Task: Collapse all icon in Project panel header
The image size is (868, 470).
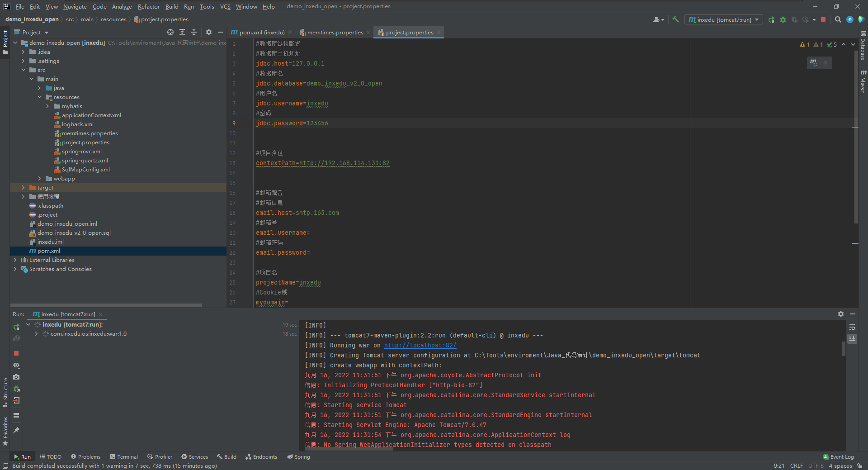Action: pos(194,32)
